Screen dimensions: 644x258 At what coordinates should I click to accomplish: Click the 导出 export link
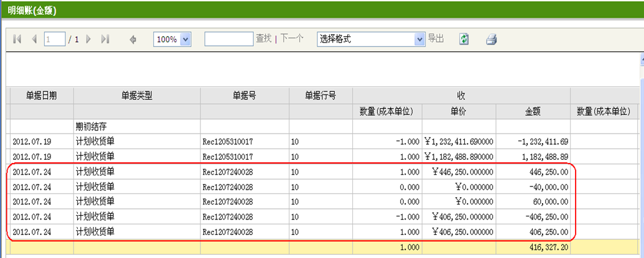(x=436, y=39)
